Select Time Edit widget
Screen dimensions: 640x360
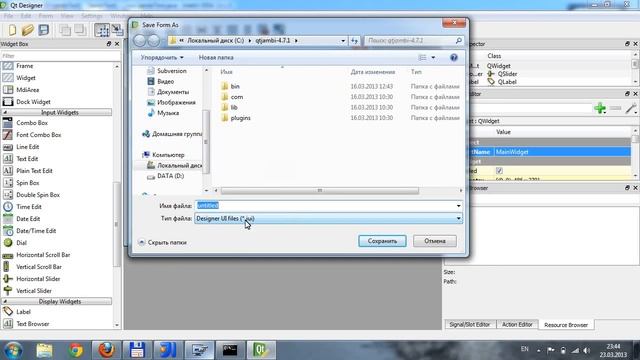click(x=29, y=207)
